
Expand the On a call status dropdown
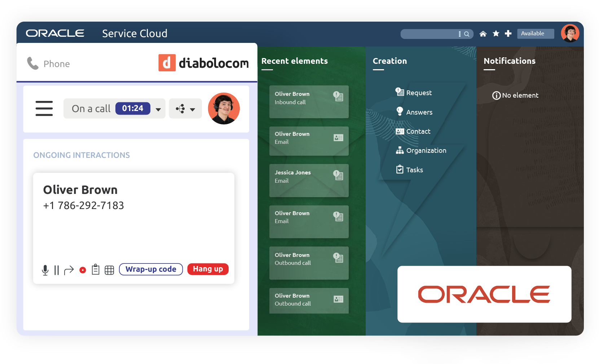click(158, 108)
